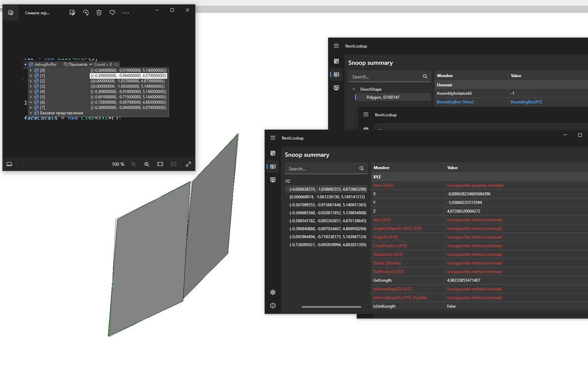Open hamburger menu in back RevitLookup window
This screenshot has width=588, height=385.
tap(336, 46)
